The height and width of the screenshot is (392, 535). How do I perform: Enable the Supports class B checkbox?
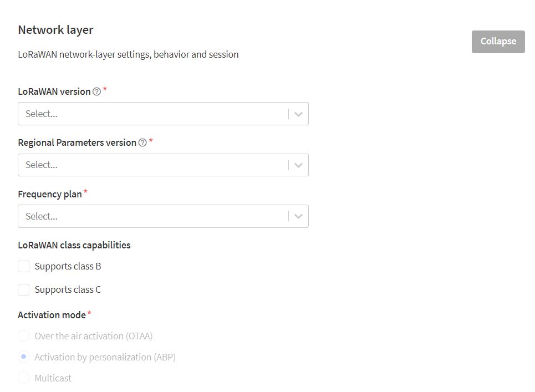pyautogui.click(x=23, y=266)
